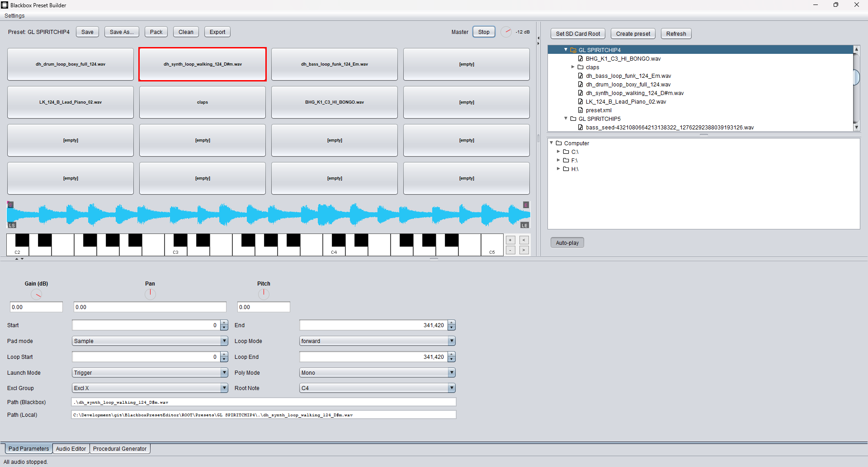Screen dimensions: 868x467
Task: Click Stop to halt master playback
Action: click(483, 32)
